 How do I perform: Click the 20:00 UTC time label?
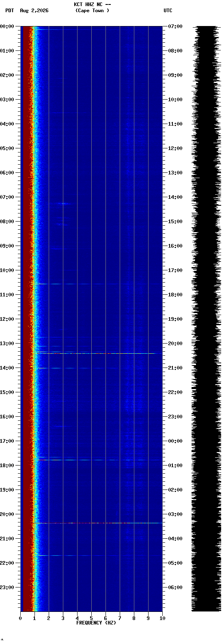[x=175, y=344]
